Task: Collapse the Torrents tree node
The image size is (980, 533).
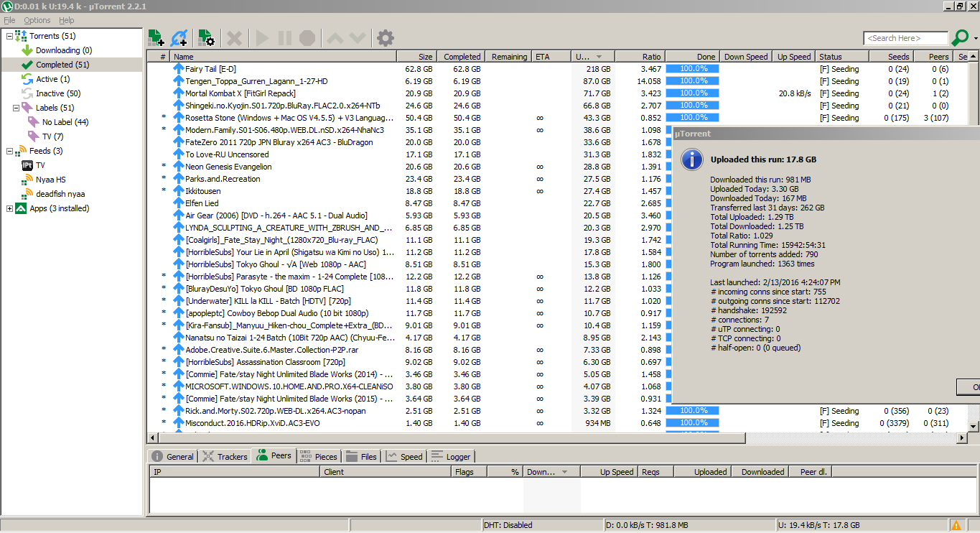Action: coord(9,36)
